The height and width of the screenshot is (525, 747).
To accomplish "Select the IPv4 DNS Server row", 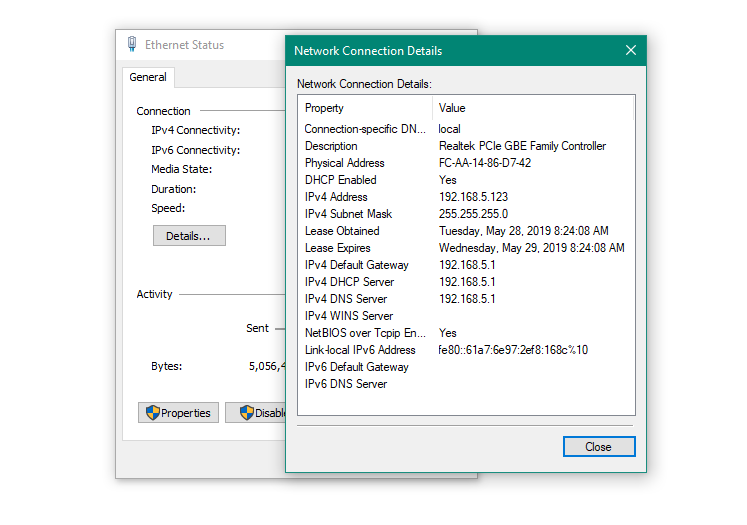I will coord(345,299).
